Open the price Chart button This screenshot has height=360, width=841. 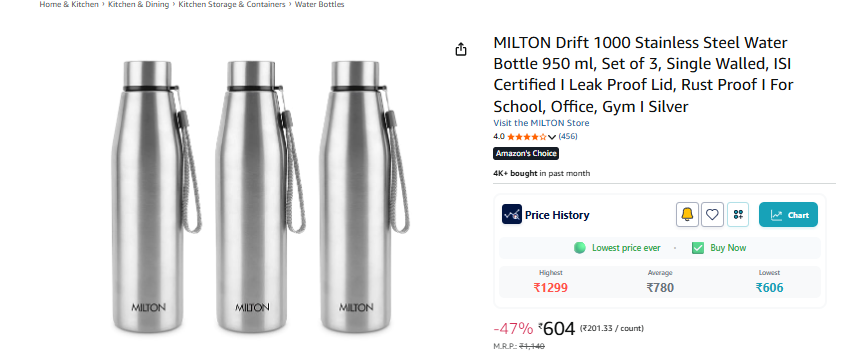[788, 215]
